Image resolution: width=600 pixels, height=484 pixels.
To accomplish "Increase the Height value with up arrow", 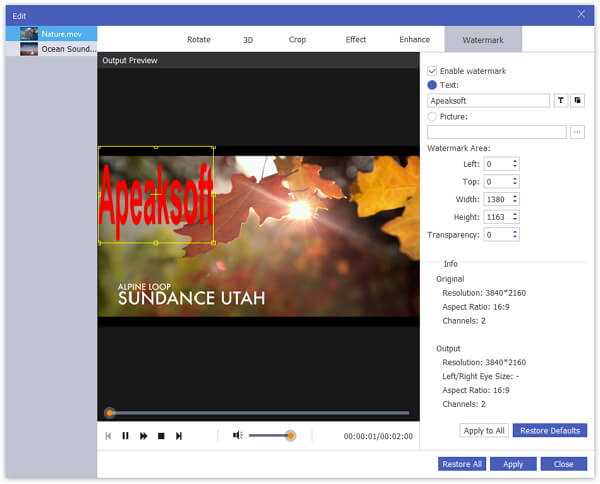I will [515, 214].
